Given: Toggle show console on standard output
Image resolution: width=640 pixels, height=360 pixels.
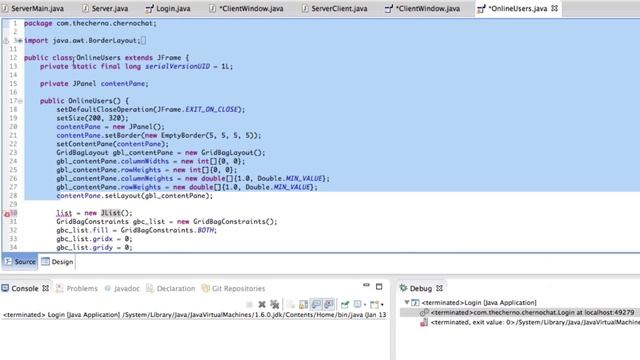Looking at the screenshot, I should (316, 304).
